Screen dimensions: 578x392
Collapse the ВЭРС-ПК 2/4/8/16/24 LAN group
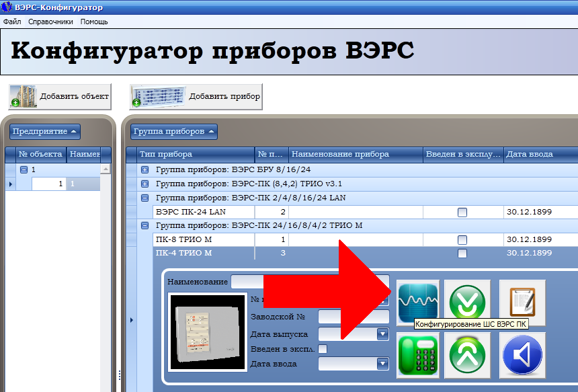pyautogui.click(x=144, y=198)
